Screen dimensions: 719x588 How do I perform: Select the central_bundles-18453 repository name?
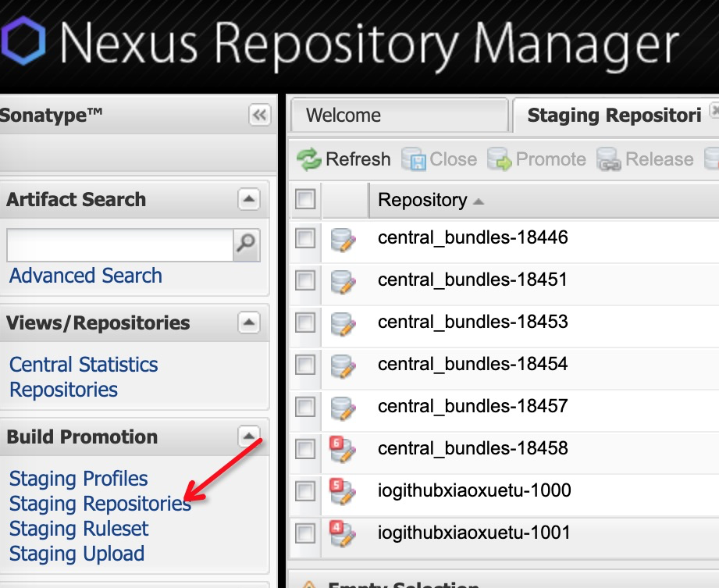pyautogui.click(x=473, y=322)
